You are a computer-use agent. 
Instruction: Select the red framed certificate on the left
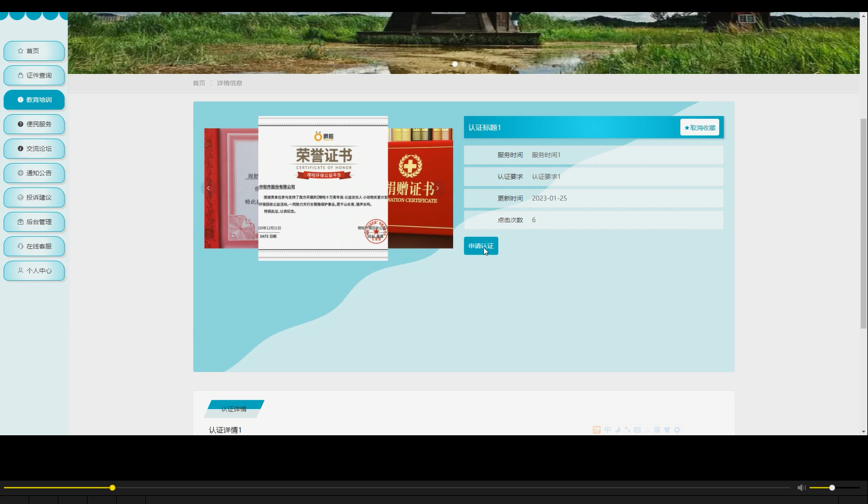(x=231, y=188)
